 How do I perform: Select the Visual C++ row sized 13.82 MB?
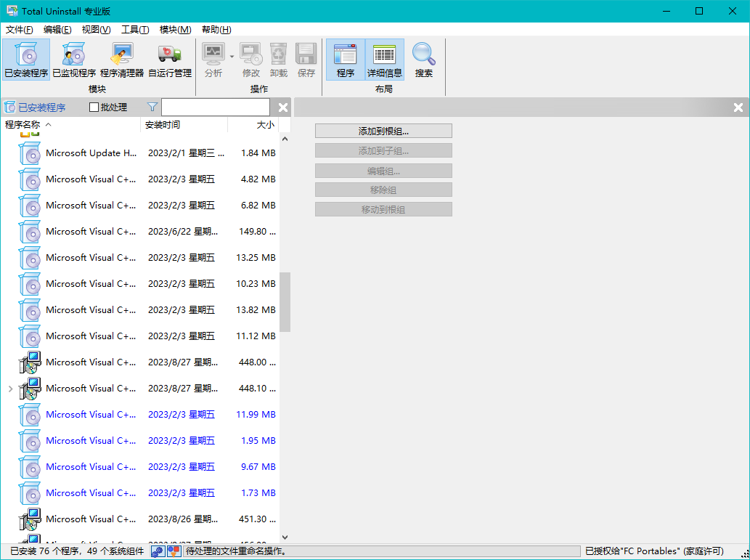click(139, 310)
